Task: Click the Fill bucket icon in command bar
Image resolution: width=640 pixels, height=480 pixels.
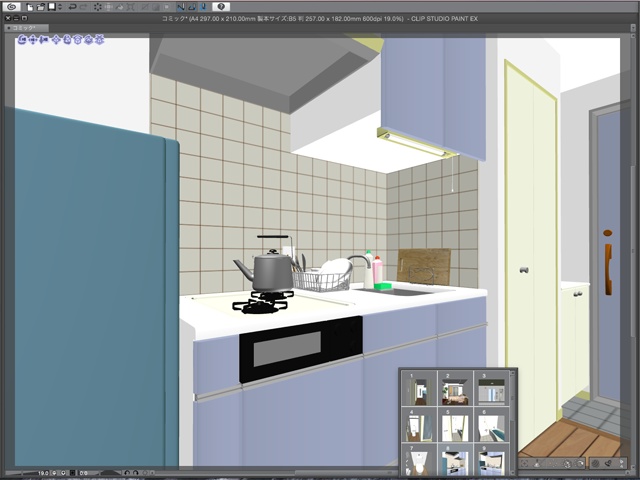Action: click(x=120, y=7)
